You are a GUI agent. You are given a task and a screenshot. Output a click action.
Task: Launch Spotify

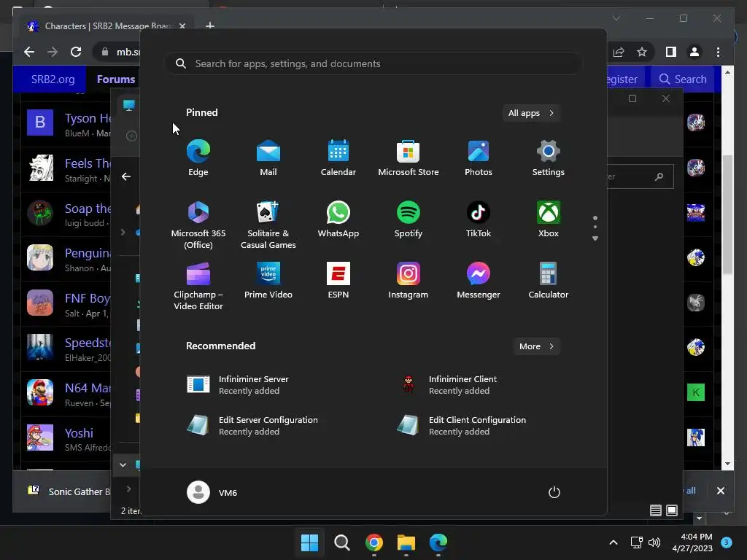409,219
